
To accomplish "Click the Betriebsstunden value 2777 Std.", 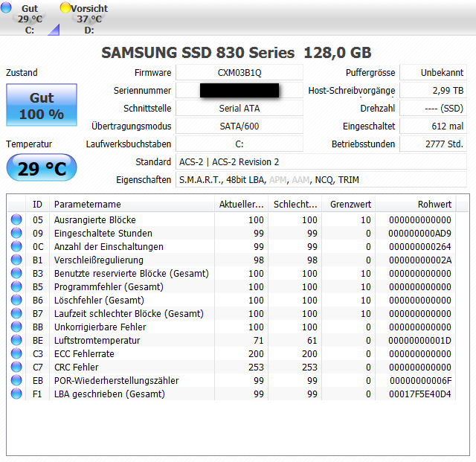I will (x=433, y=144).
